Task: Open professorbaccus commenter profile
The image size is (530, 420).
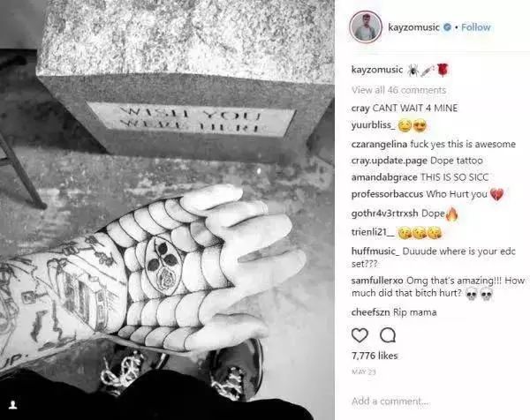Action: coord(388,194)
